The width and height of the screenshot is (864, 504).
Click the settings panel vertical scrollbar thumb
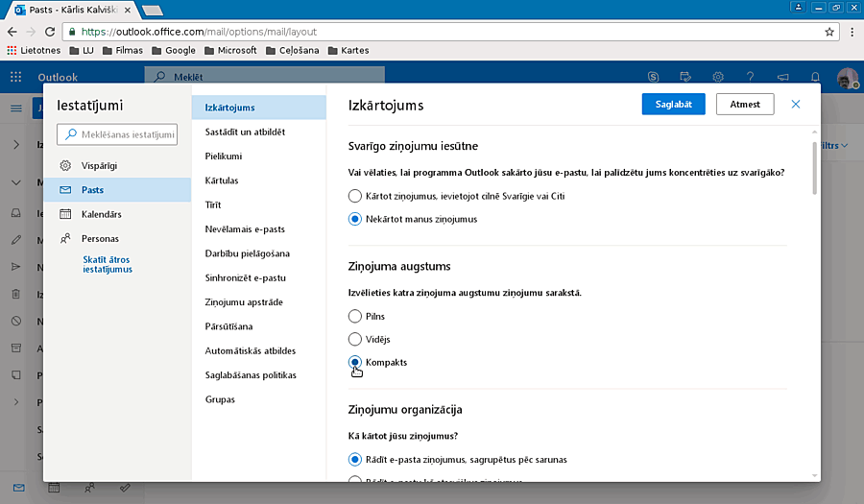point(814,168)
